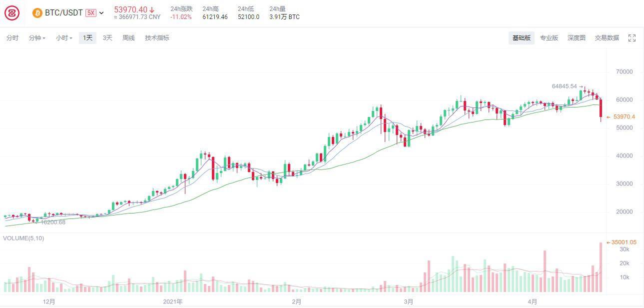Click the orange Bitcoin coin icon

pyautogui.click(x=37, y=13)
